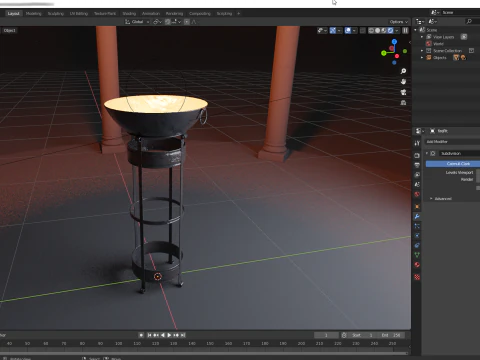Click the pan hand viewport icon
The width and height of the screenshot is (480, 360).
[403, 81]
